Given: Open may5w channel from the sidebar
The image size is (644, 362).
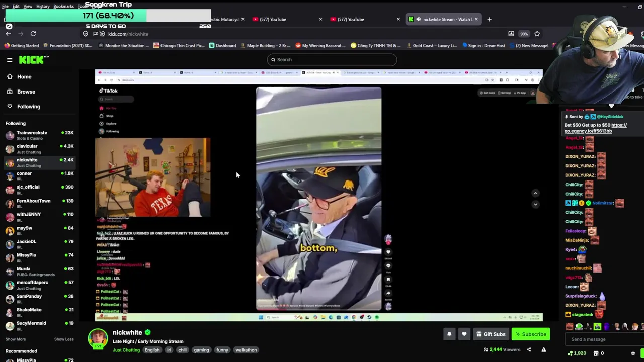Looking at the screenshot, I should [39, 230].
